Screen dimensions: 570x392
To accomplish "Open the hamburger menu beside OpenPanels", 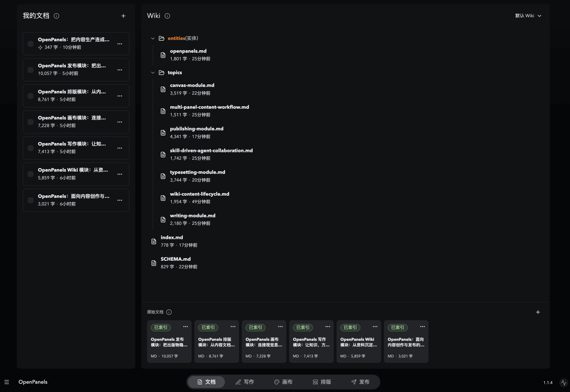I will pos(7,382).
